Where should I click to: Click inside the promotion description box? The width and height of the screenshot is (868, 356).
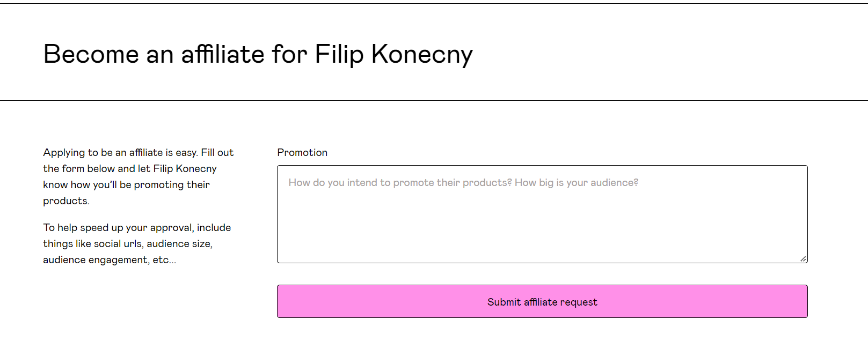542,213
